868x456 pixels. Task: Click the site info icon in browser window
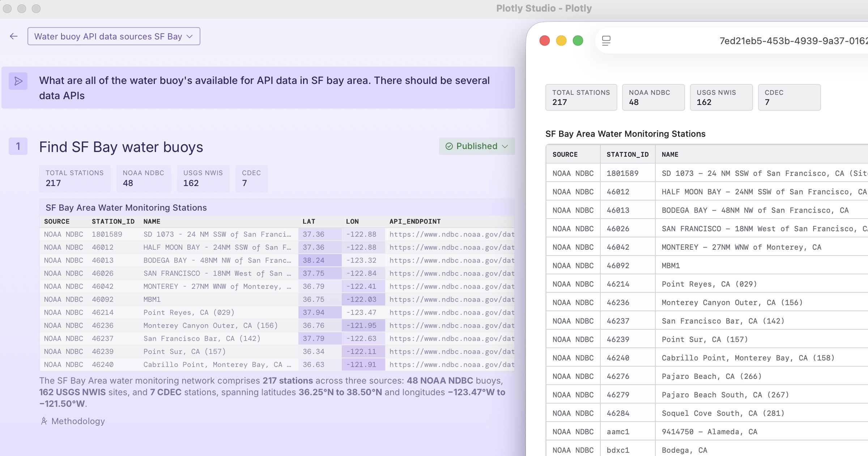606,41
